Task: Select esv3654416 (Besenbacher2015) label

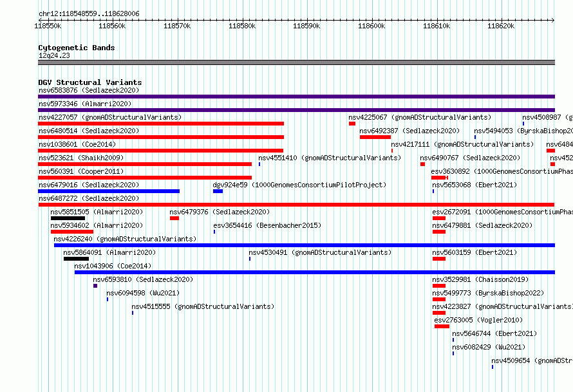Action: (267, 225)
